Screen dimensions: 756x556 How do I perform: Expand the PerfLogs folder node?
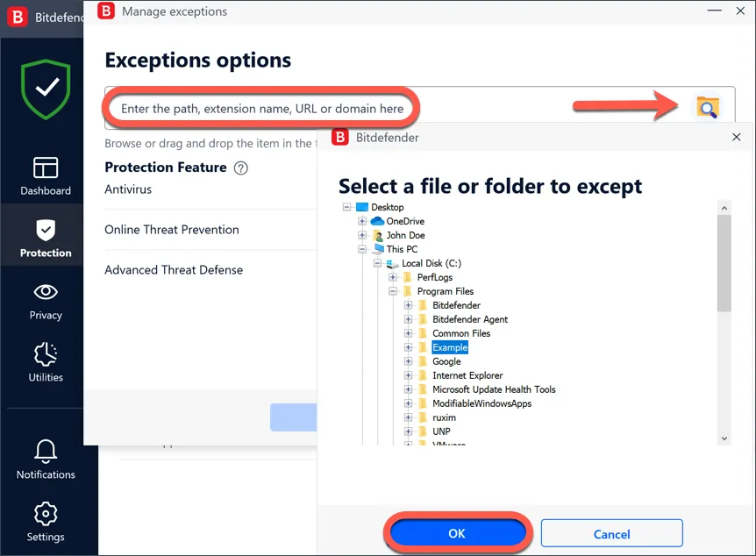click(394, 277)
